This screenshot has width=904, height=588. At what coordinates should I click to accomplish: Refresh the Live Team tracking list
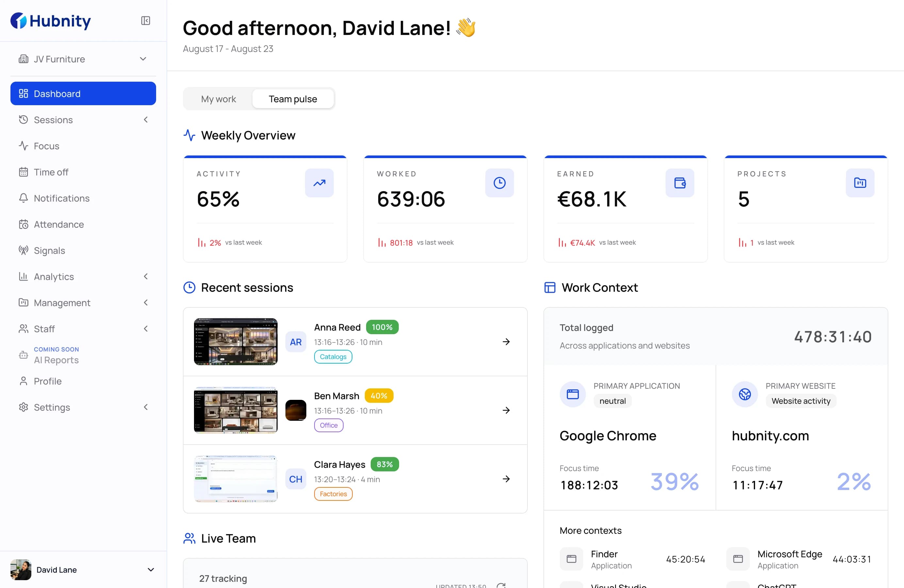(501, 585)
